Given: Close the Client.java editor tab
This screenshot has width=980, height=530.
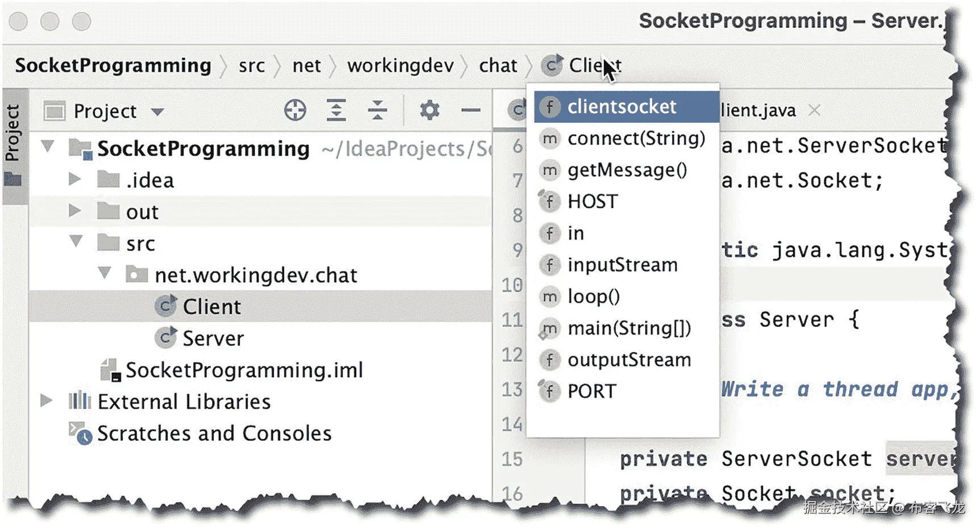Looking at the screenshot, I should pos(815,110).
